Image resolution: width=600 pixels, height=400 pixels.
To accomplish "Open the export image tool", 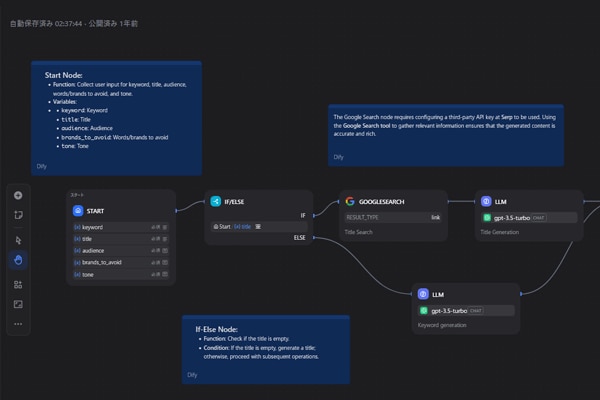I will [x=18, y=304].
